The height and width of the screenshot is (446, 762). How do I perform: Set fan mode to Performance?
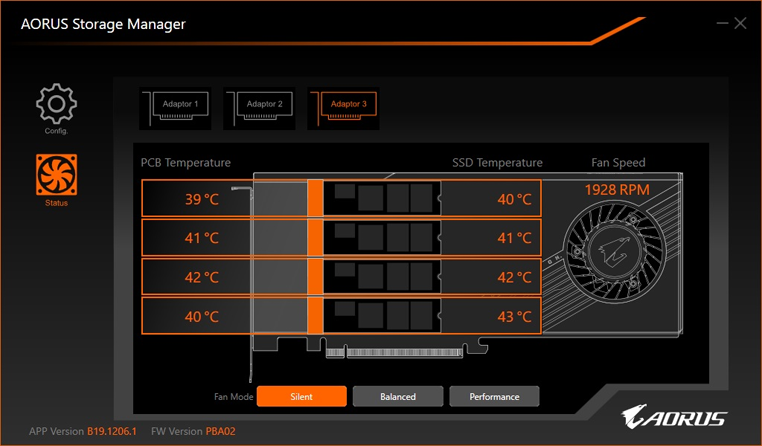point(494,397)
